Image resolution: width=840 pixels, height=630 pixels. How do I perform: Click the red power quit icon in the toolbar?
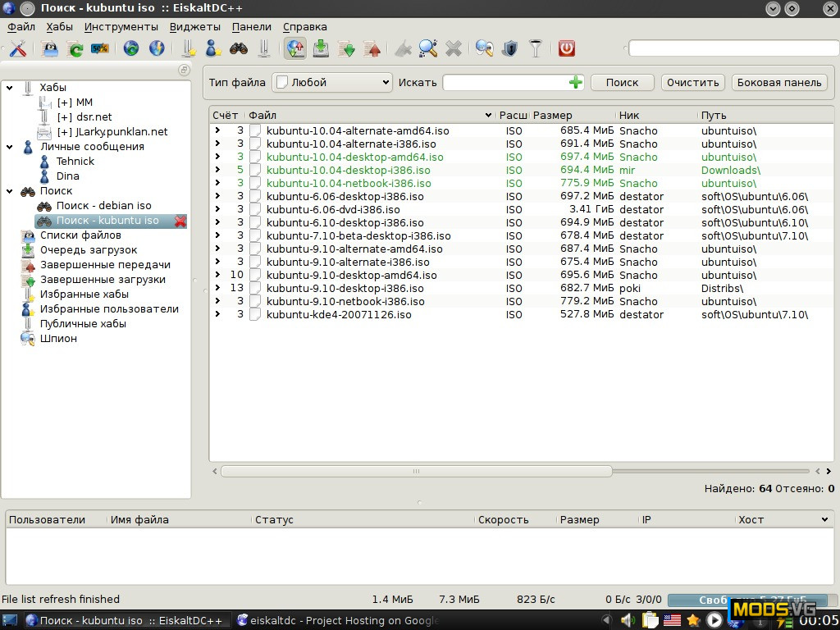pyautogui.click(x=566, y=49)
